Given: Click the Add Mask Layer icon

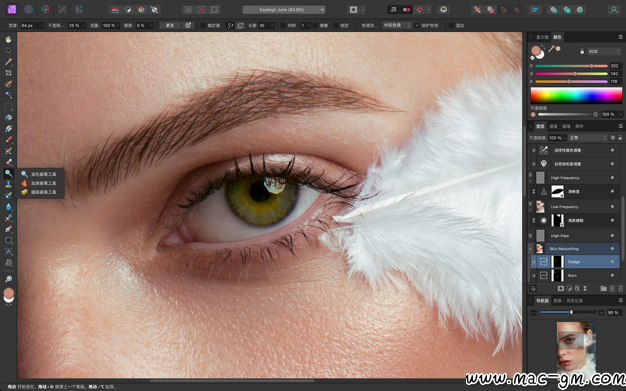Looking at the screenshot, I should pos(561,288).
